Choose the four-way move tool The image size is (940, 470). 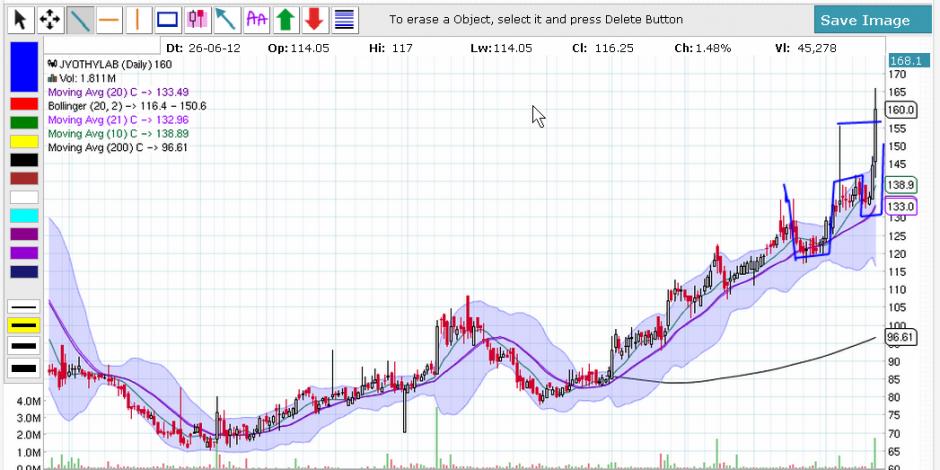pos(50,20)
